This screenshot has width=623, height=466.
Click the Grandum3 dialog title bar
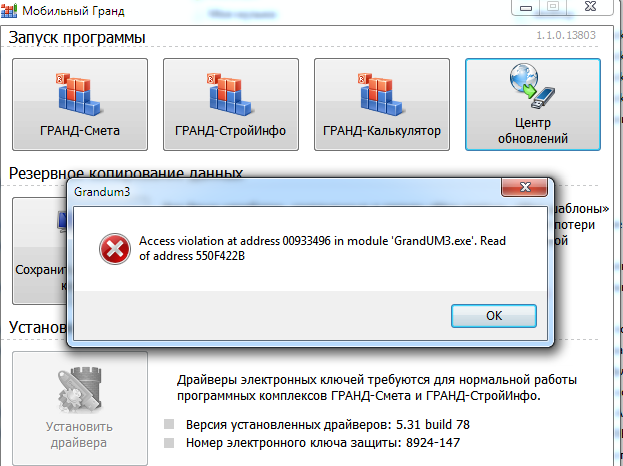point(286,192)
